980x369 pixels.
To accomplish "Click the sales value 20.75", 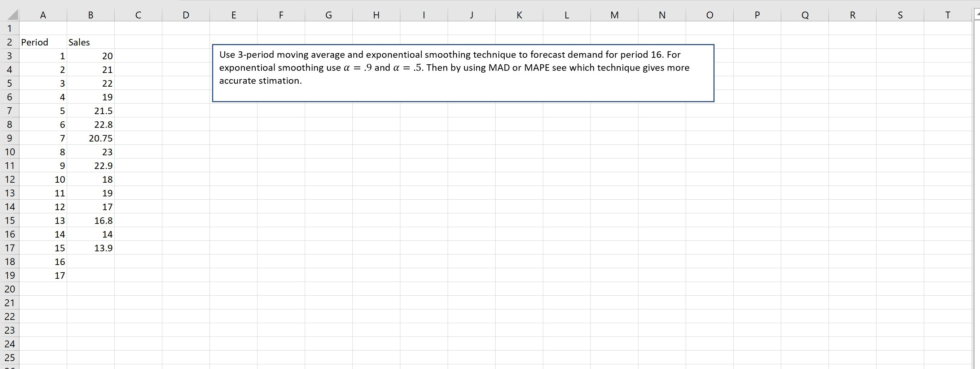I will point(91,138).
